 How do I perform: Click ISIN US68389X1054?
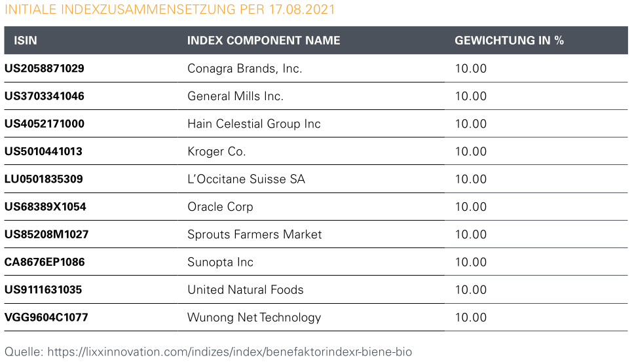click(45, 207)
